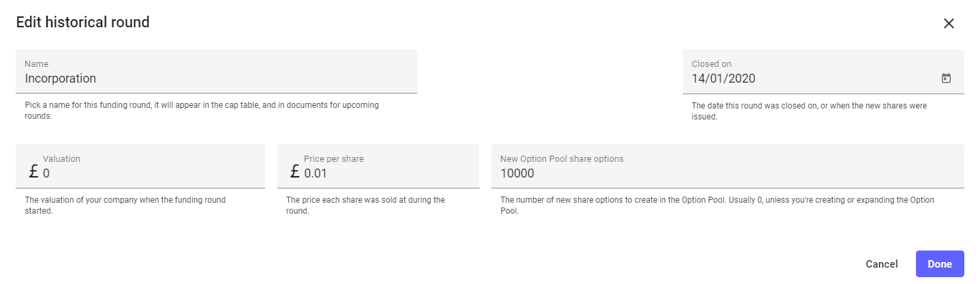Click the pound symbol beside Price per share
The image size is (980, 284).
pyautogui.click(x=294, y=171)
